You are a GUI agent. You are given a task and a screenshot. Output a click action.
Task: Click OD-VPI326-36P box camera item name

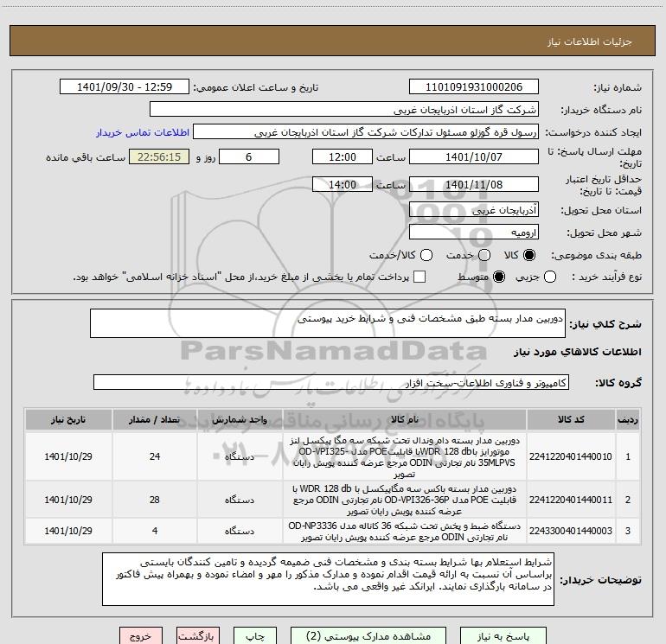click(405, 501)
